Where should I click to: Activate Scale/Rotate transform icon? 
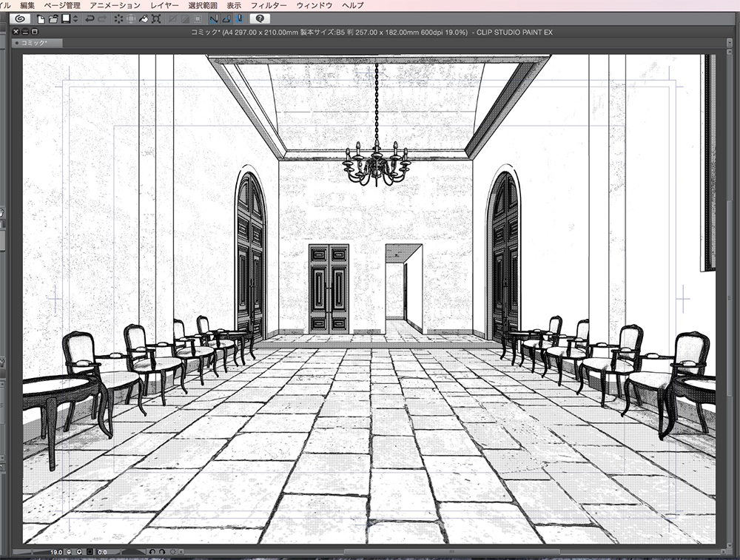[156, 19]
